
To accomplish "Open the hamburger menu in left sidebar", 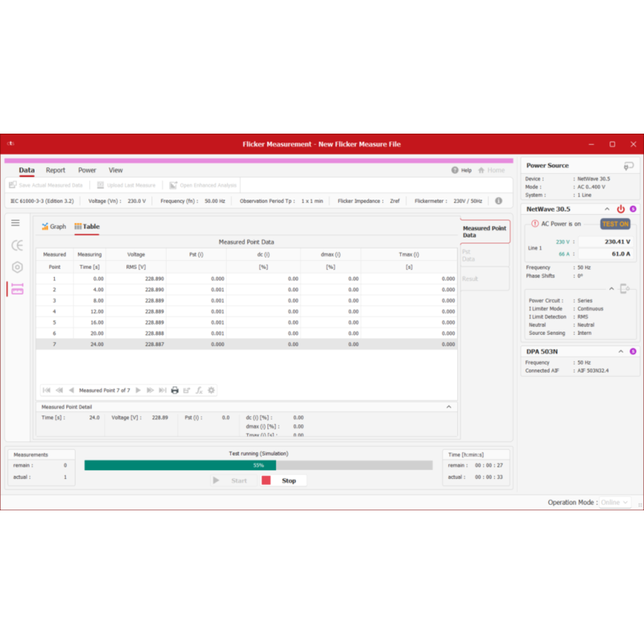I will [x=15, y=223].
